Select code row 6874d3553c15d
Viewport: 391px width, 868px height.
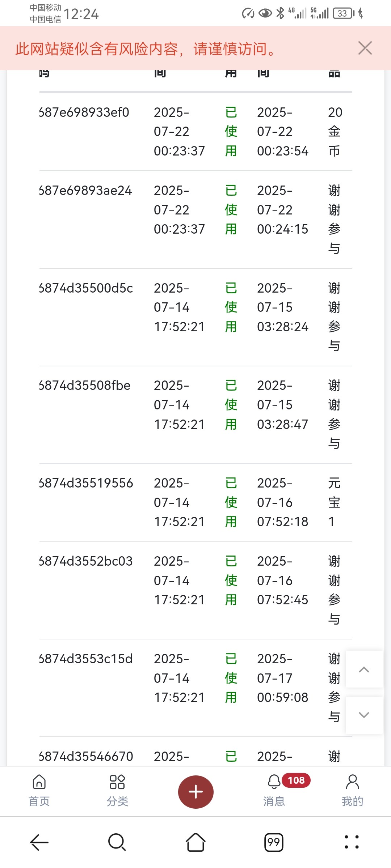[195, 688]
